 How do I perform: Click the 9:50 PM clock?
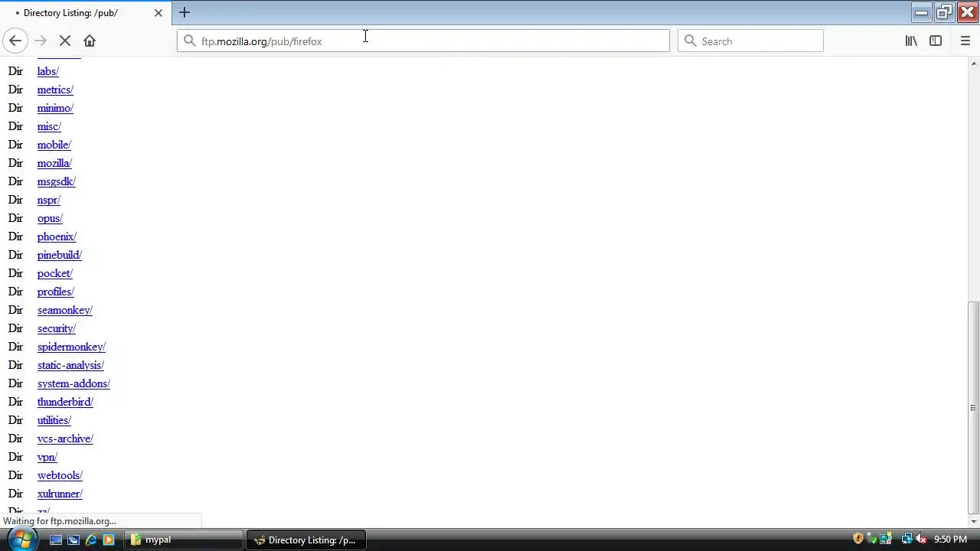point(950,540)
